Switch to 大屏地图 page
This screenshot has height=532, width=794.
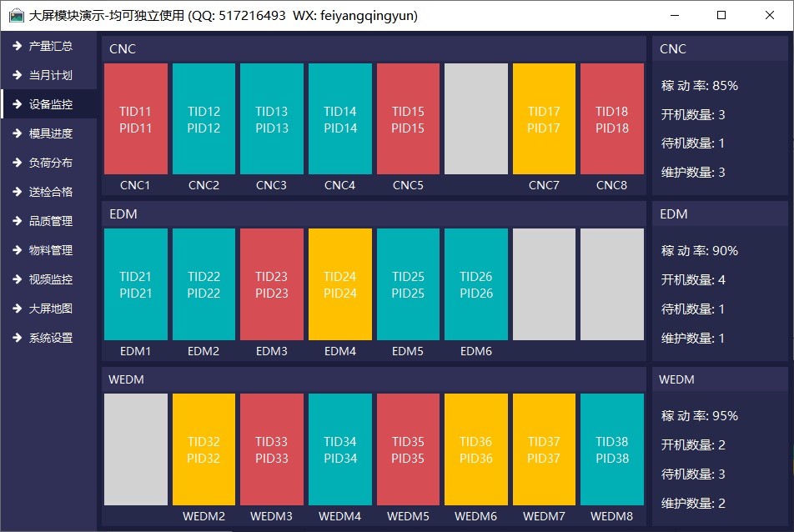[50, 309]
